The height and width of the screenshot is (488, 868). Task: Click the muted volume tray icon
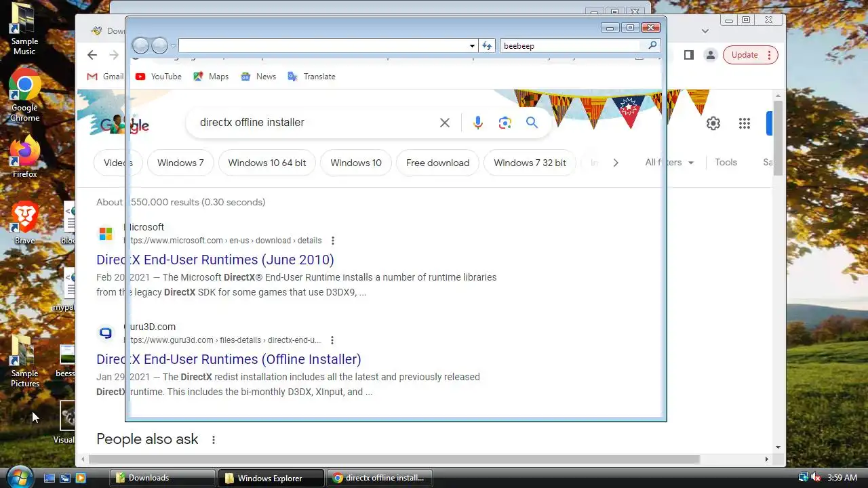pos(816,478)
